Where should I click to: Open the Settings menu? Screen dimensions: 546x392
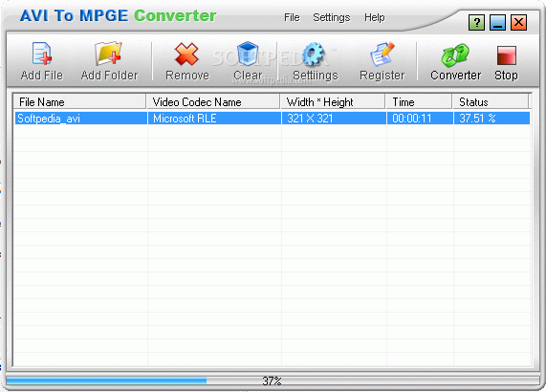(331, 17)
